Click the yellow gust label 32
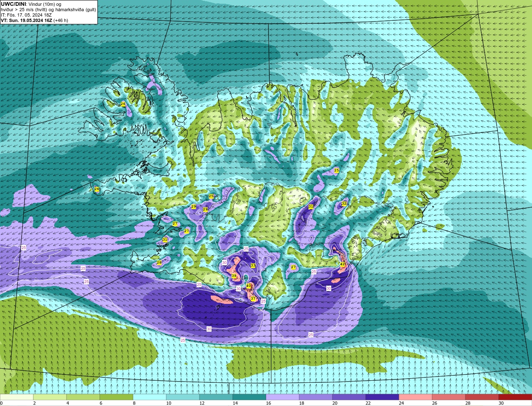This screenshot has height=406, width=532. [344, 203]
